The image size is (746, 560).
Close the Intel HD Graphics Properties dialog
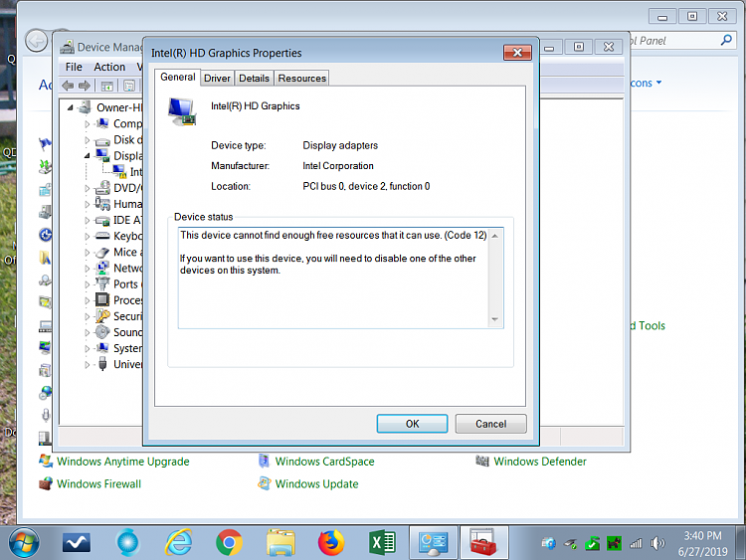point(517,53)
